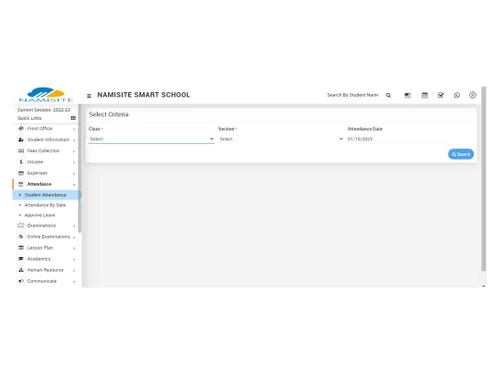
Task: Click the Online Examinations sidebar icon
Action: coord(21,237)
